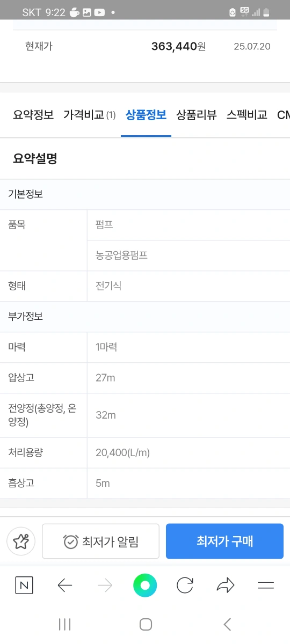The width and height of the screenshot is (290, 644).
Task: Switch to 스펙비교 tab
Action: 247,115
